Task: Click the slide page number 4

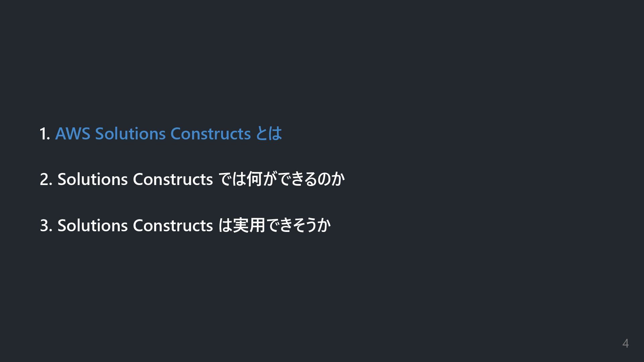Action: (x=625, y=344)
